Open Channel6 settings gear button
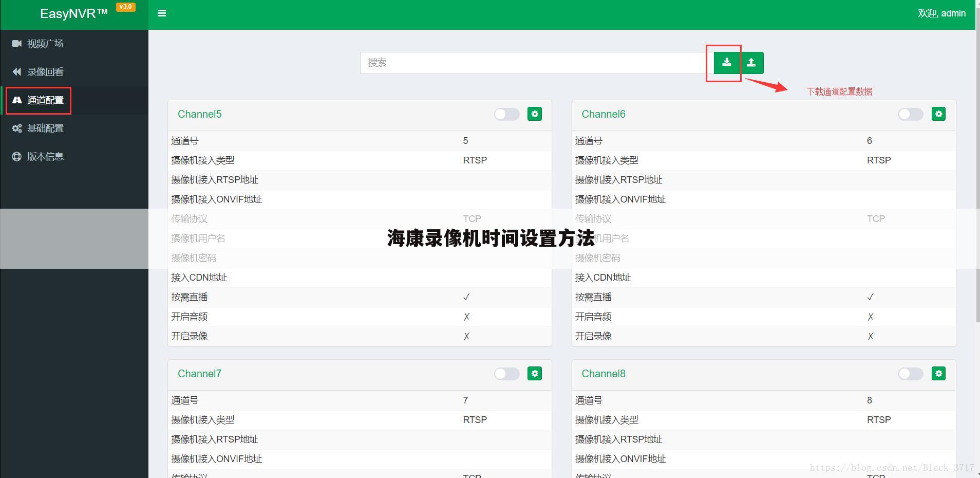 (938, 114)
